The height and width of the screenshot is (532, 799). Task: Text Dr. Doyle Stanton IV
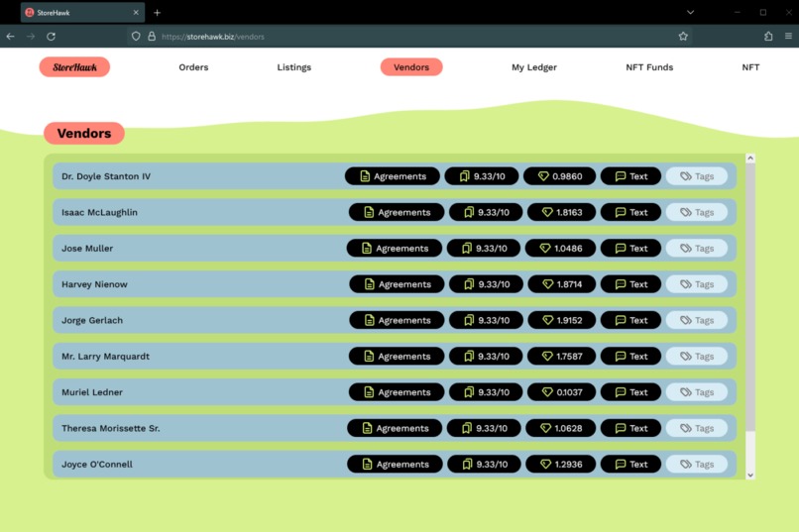(x=630, y=176)
